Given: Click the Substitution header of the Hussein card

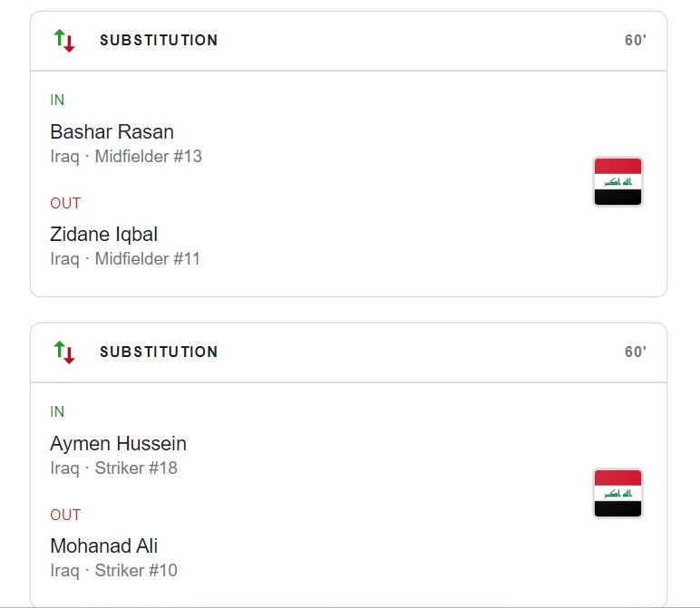Looking at the screenshot, I should 159,352.
